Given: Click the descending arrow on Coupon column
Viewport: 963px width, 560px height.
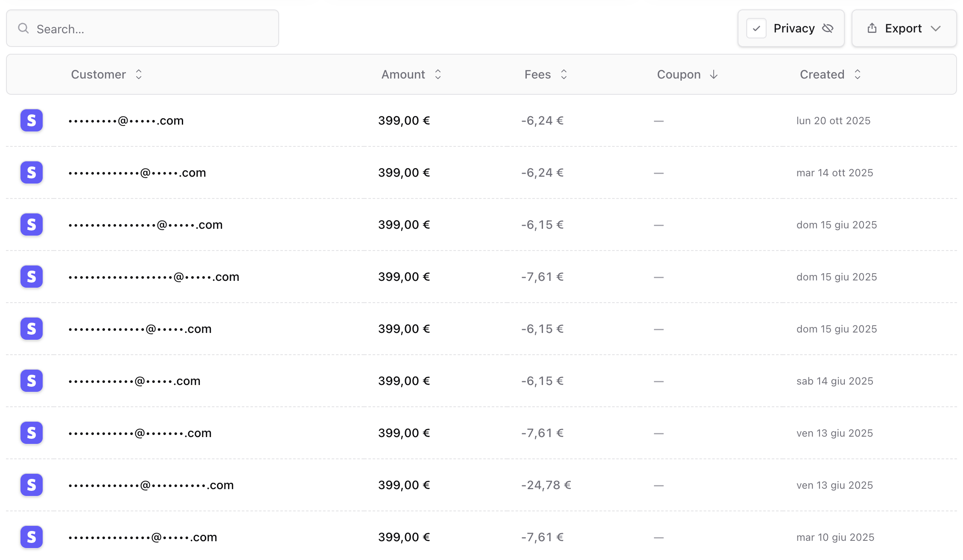Looking at the screenshot, I should [x=714, y=74].
